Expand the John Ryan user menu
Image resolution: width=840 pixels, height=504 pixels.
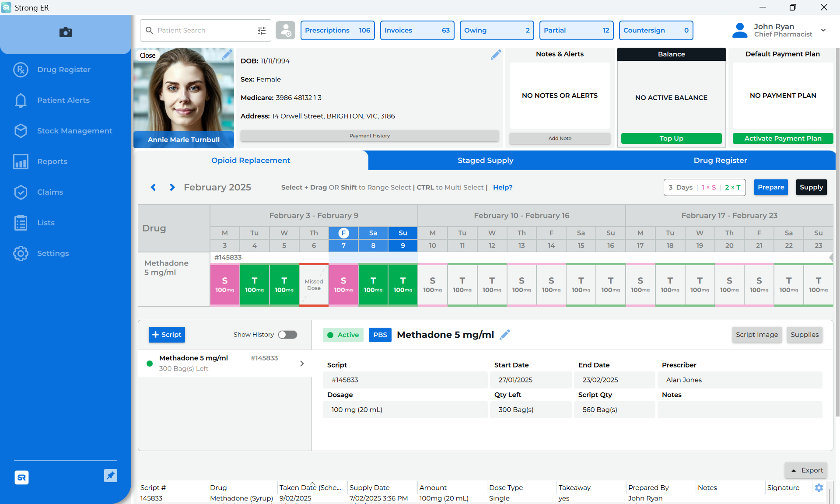[x=823, y=30]
